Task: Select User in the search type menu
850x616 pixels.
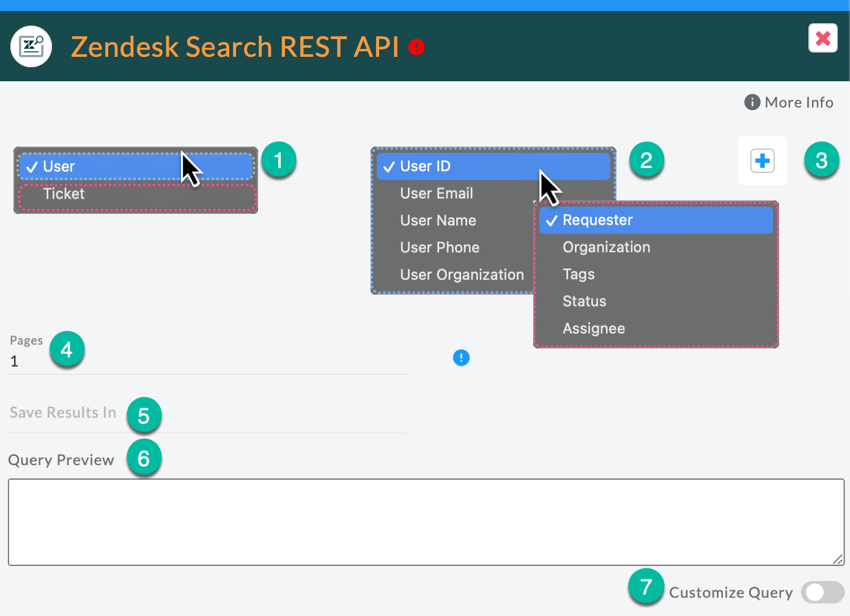Action: coord(136,166)
